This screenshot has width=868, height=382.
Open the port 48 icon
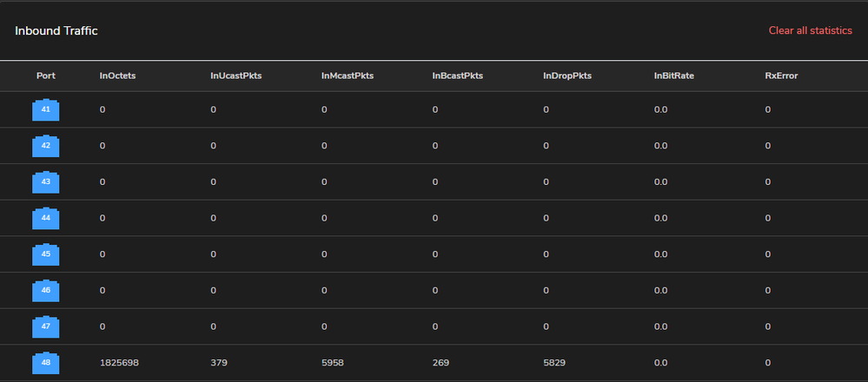(46, 363)
